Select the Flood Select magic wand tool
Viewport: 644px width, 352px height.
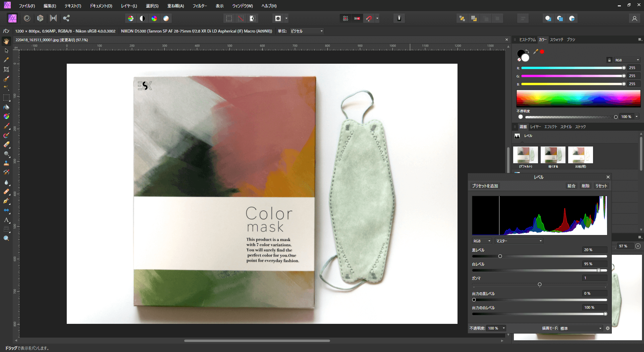tap(6, 88)
